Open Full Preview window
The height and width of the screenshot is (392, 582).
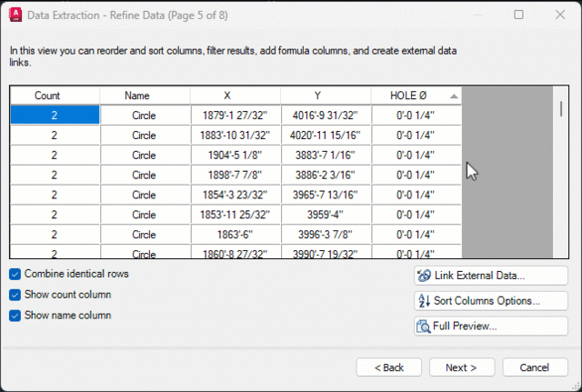(491, 327)
